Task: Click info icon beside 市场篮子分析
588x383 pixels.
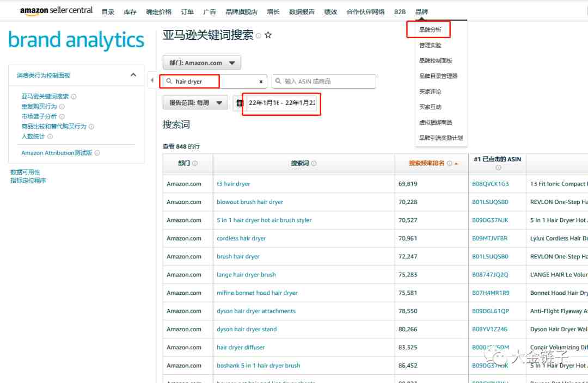Action: pos(62,116)
